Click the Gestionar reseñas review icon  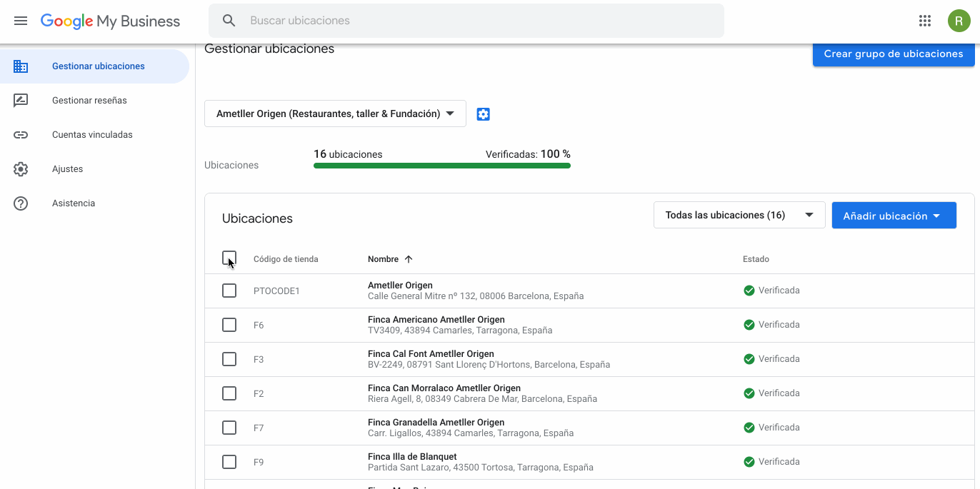tap(21, 101)
